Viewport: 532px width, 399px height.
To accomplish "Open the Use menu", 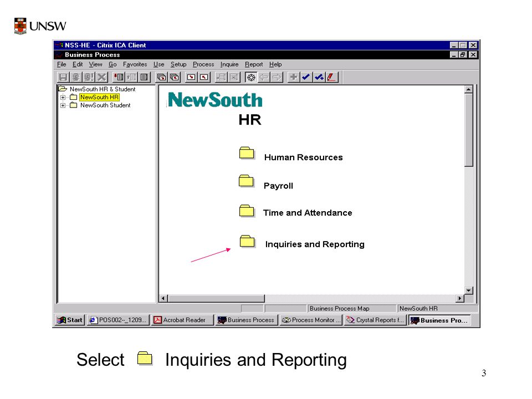I will [159, 64].
